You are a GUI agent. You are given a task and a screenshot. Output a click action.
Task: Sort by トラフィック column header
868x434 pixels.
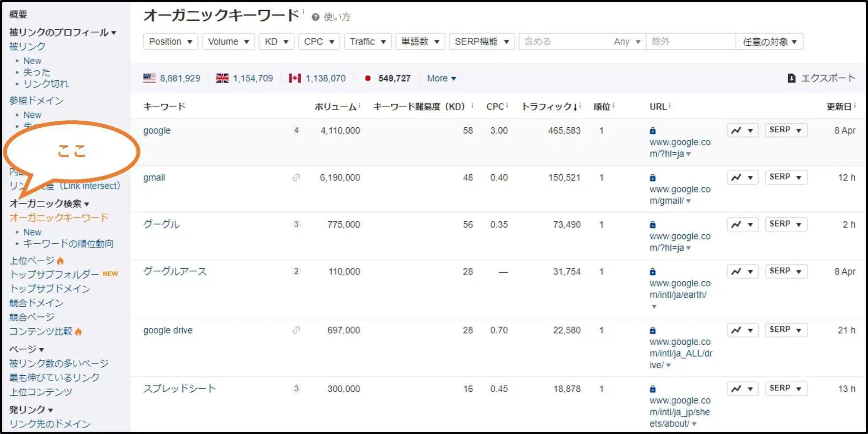[x=549, y=107]
